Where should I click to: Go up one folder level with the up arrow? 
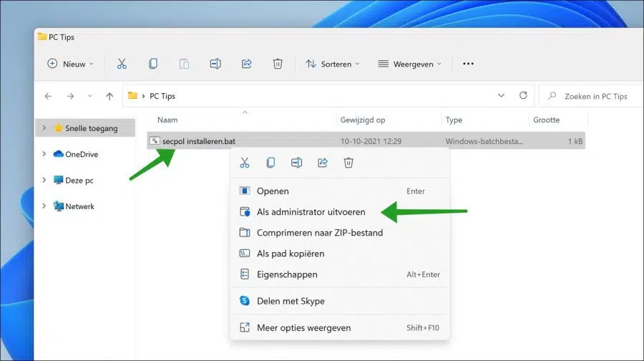(109, 96)
